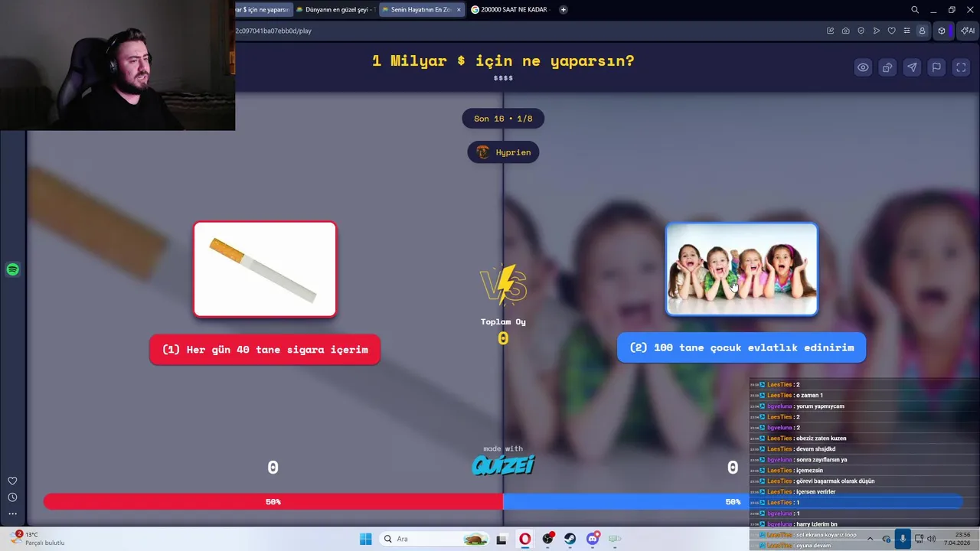Click the 'Hyprien' creator badge
Screen dimensions: 980x551
(503, 152)
